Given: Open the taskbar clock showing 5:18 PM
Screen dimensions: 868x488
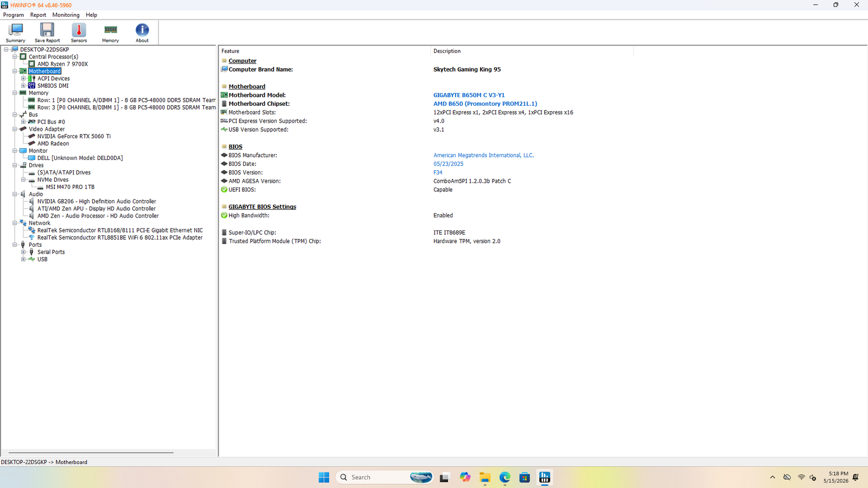Looking at the screenshot, I should (x=835, y=477).
